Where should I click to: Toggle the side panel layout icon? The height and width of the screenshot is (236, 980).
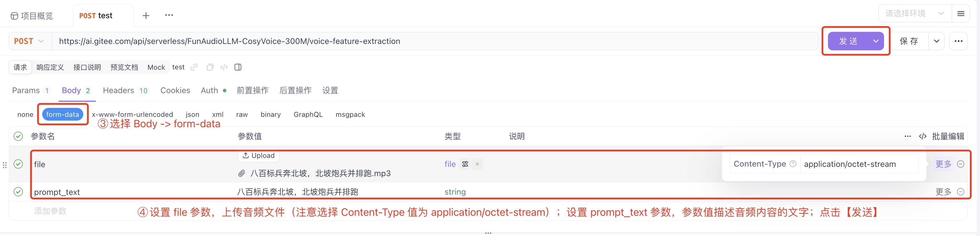(x=238, y=67)
